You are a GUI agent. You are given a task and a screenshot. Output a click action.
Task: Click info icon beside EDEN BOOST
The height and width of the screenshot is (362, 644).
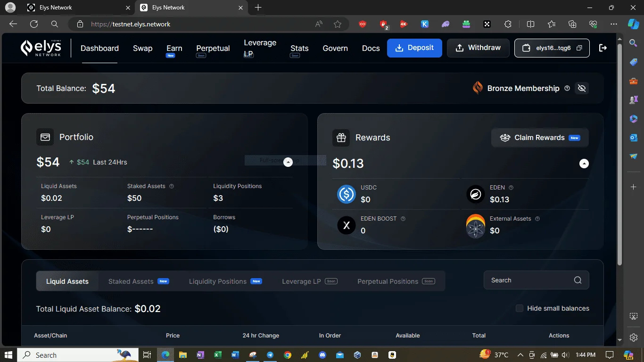click(x=403, y=219)
